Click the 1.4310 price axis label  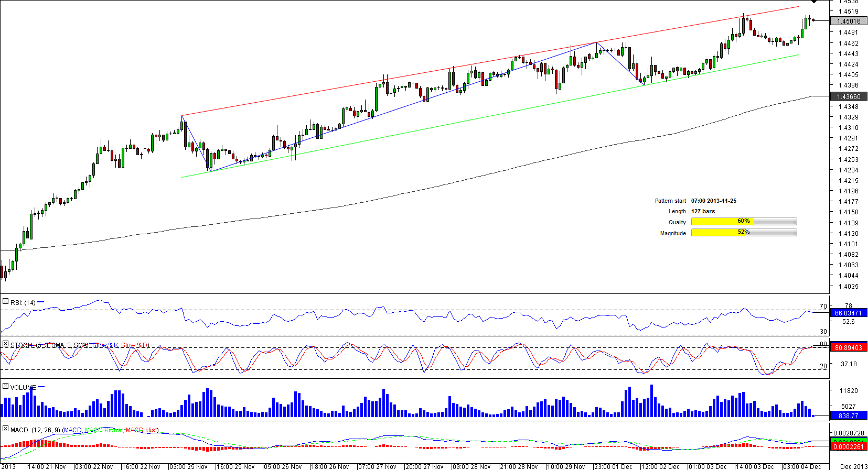849,128
